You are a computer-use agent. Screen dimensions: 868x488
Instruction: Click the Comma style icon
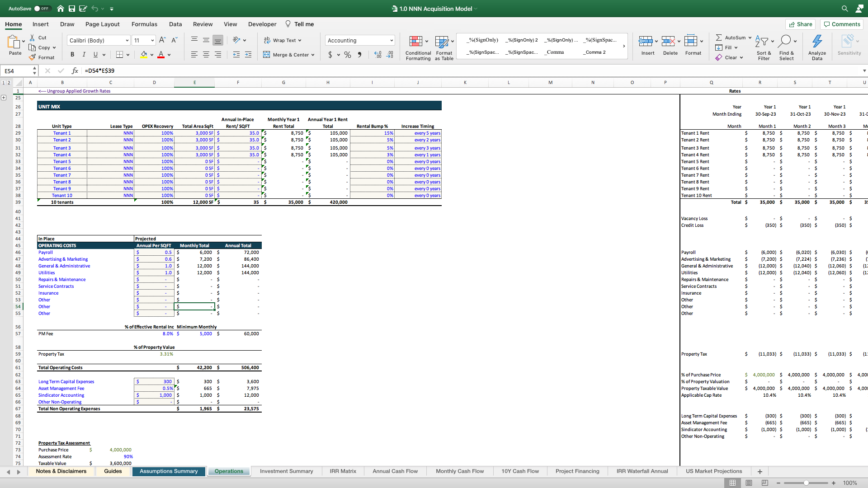360,55
